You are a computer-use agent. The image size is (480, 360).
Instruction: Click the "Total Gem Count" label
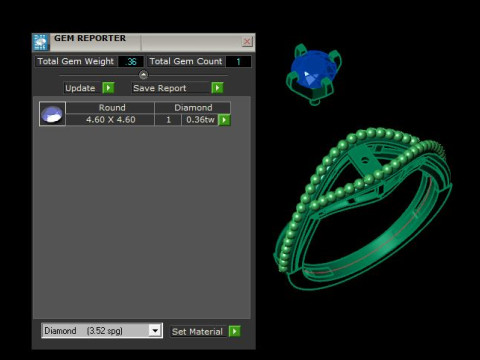click(x=186, y=61)
